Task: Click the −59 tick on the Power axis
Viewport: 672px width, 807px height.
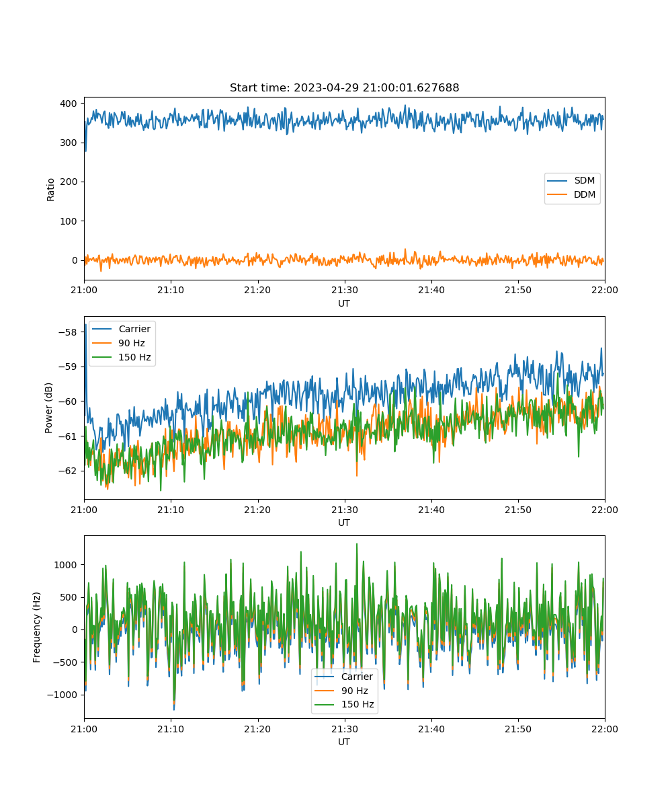Action: point(67,367)
